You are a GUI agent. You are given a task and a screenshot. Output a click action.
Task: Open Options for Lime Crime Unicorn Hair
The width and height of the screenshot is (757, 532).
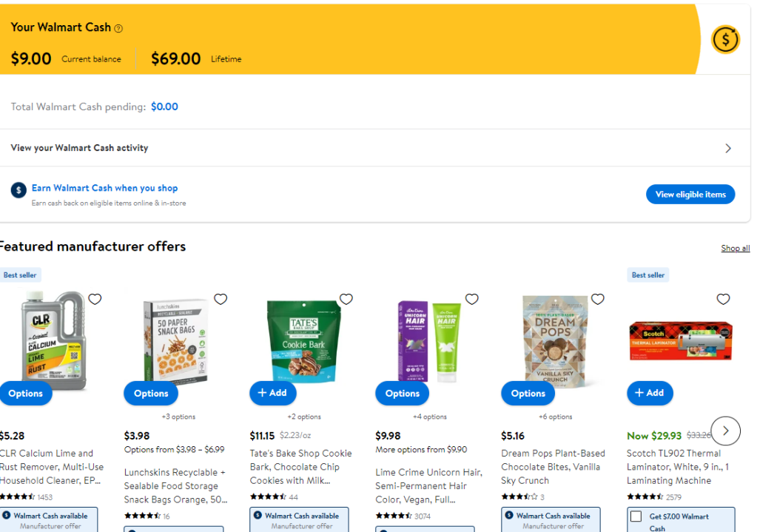(x=403, y=394)
